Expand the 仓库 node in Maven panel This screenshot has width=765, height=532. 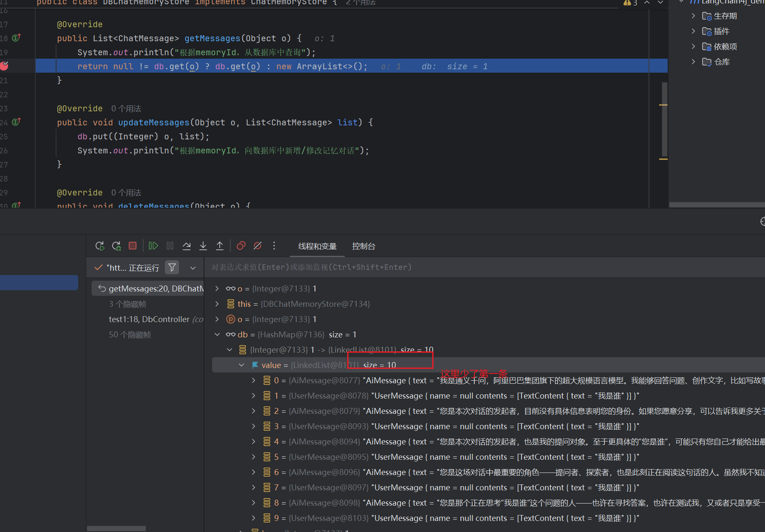(693, 62)
